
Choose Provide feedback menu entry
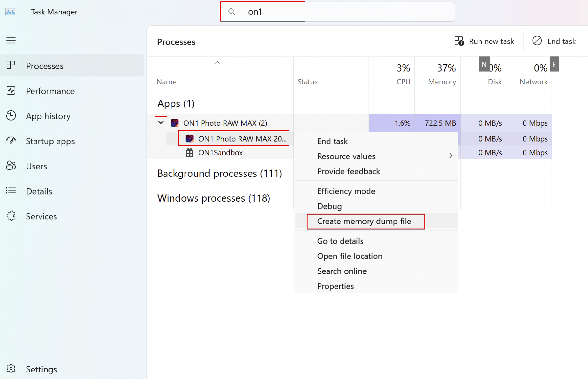point(376,171)
